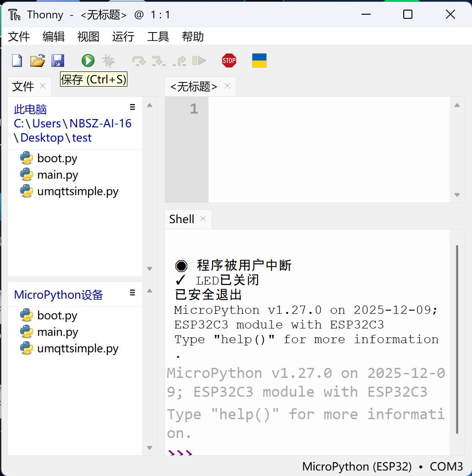Select main.py under 此电脑
Image resolution: width=472 pixels, height=476 pixels.
tap(58, 175)
